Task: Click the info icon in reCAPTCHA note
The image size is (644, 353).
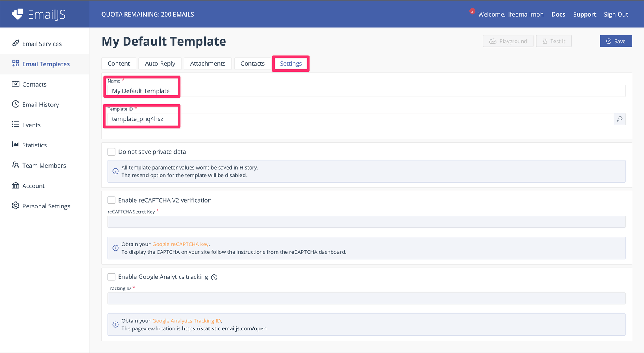Action: 116,248
